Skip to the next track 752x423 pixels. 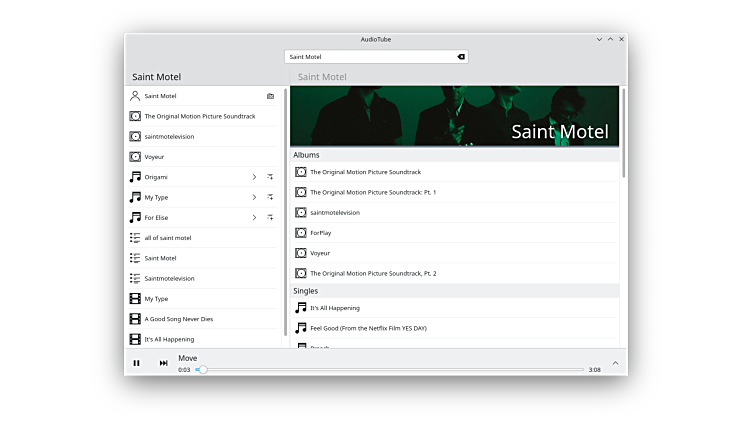click(163, 363)
